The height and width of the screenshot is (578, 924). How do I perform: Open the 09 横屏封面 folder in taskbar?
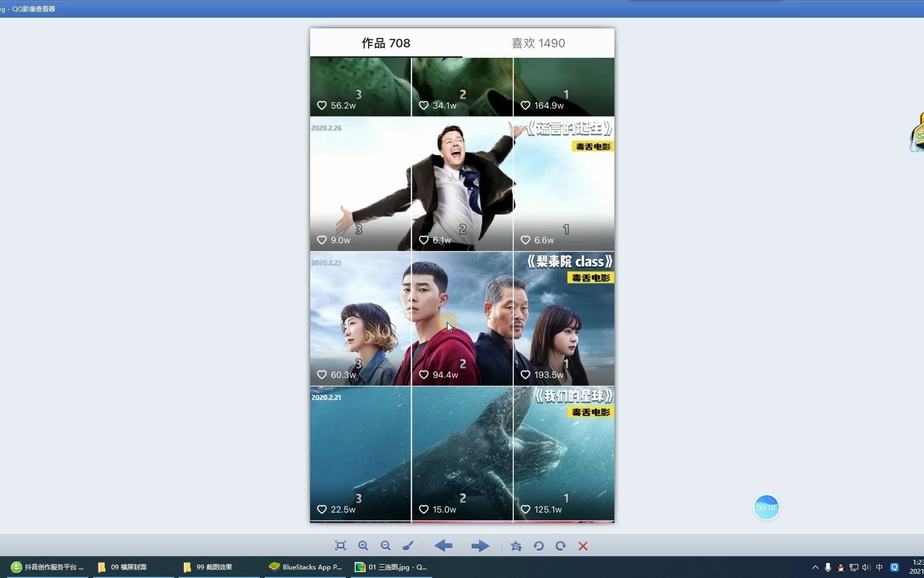click(134, 567)
